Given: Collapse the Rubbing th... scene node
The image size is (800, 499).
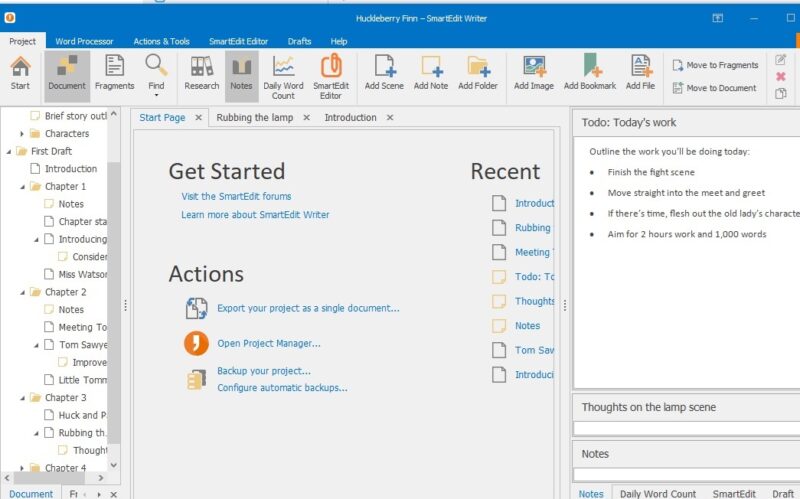Looking at the screenshot, I should click(36, 433).
